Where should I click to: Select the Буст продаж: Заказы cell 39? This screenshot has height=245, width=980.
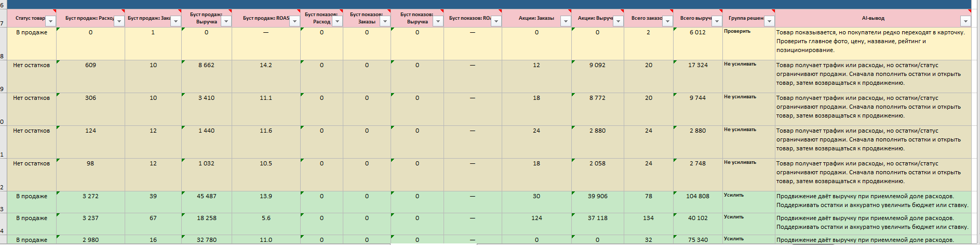(x=153, y=202)
